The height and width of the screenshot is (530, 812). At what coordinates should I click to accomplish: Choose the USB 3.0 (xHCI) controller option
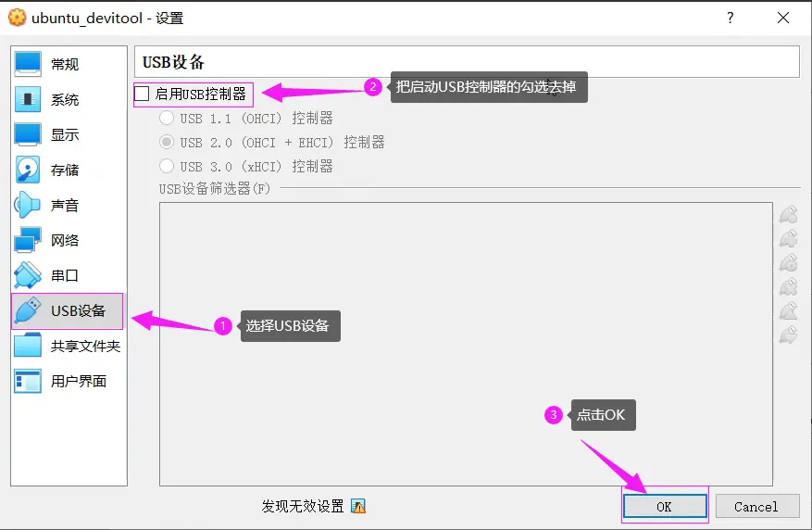[167, 167]
